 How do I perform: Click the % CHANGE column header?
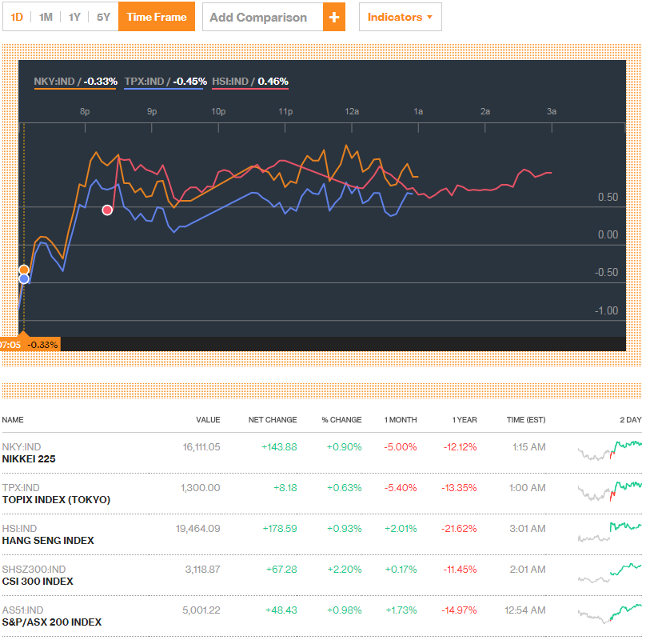341,420
